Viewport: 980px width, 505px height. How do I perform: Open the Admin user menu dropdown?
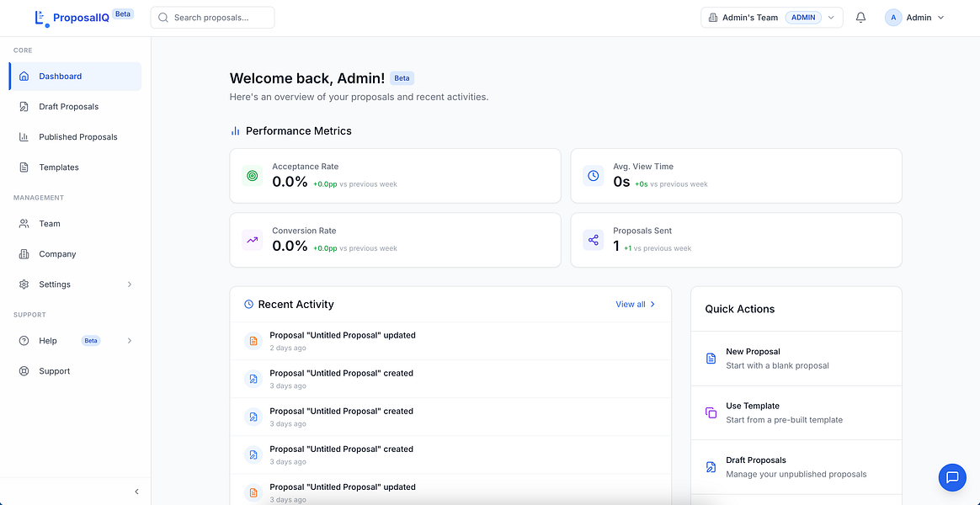pos(915,18)
